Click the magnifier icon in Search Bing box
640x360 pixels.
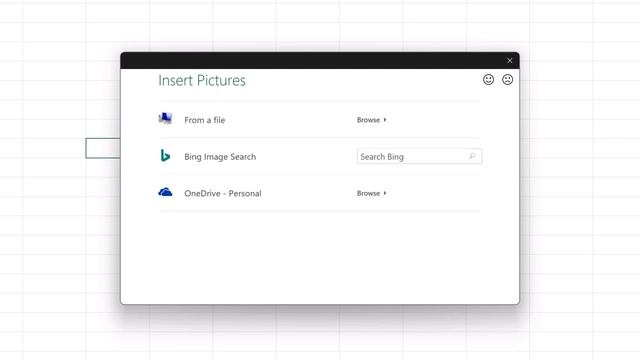(472, 156)
